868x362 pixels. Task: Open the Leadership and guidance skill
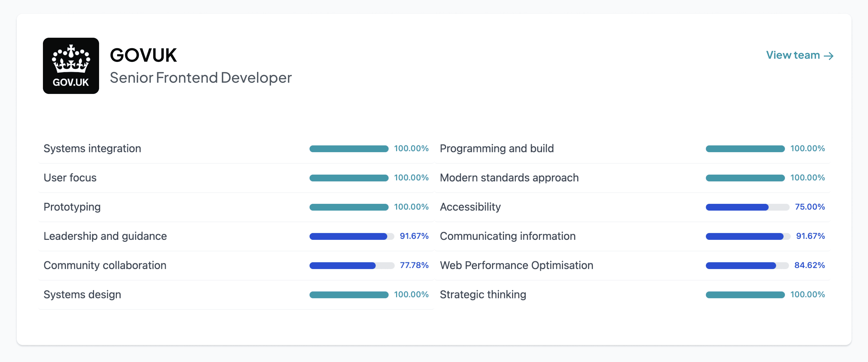point(105,236)
